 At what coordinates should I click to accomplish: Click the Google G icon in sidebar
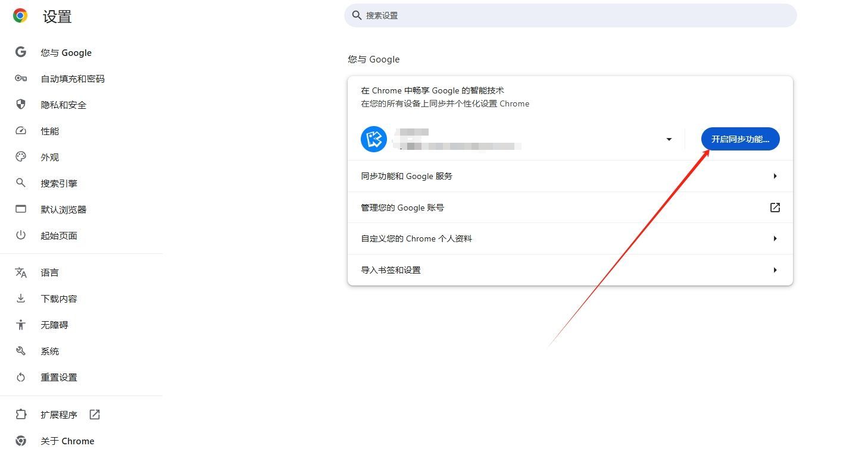pos(21,52)
